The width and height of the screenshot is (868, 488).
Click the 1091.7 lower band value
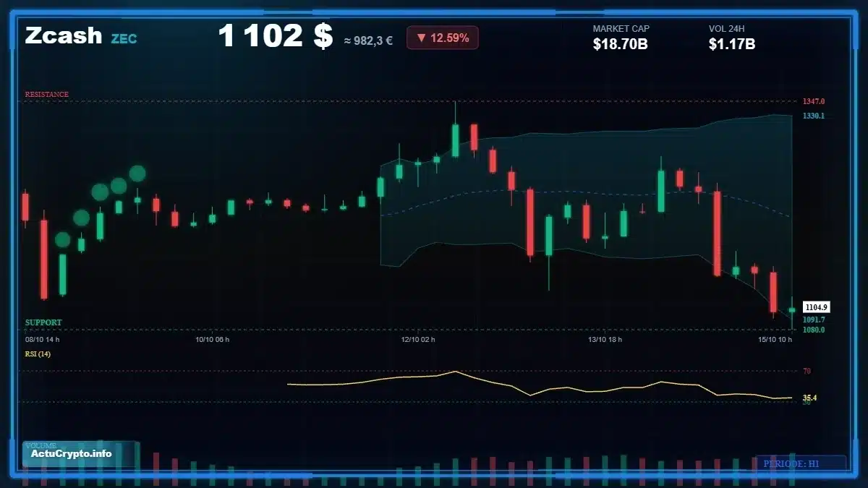[x=814, y=320]
